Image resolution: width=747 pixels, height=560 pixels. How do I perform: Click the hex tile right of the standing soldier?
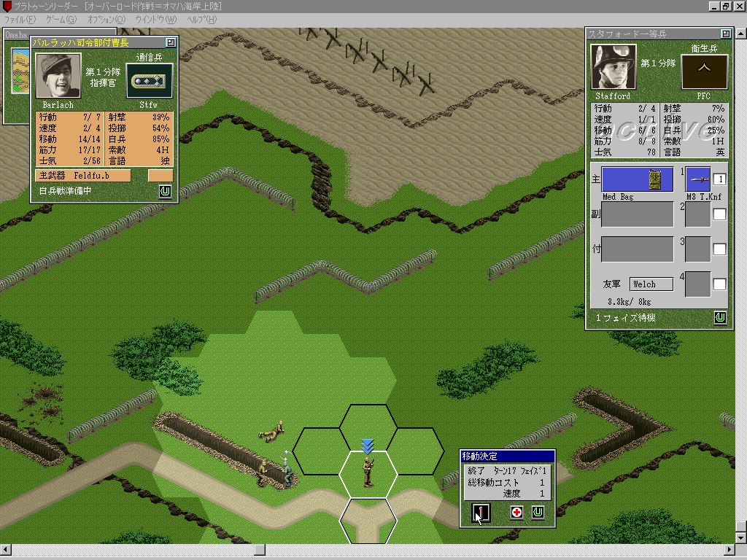click(x=415, y=451)
